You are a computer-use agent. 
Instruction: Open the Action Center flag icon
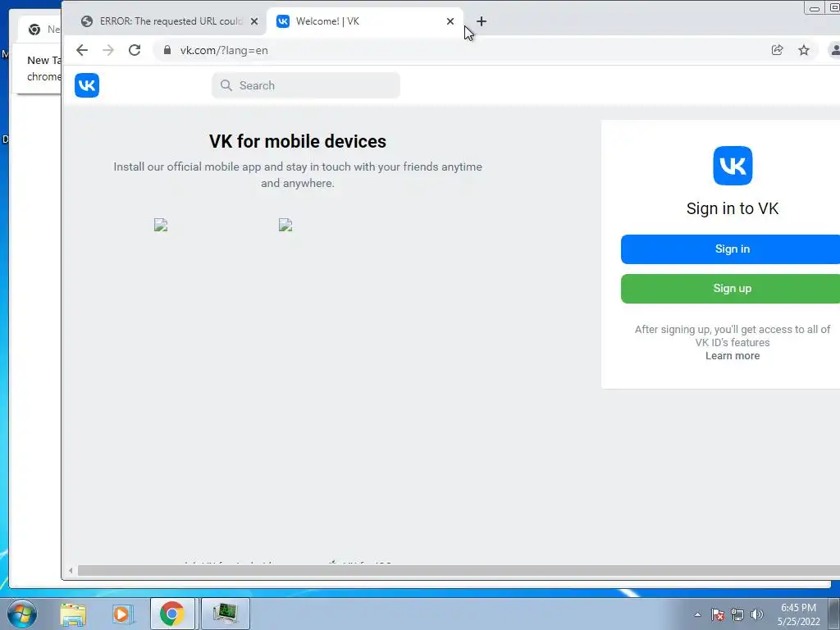click(718, 614)
